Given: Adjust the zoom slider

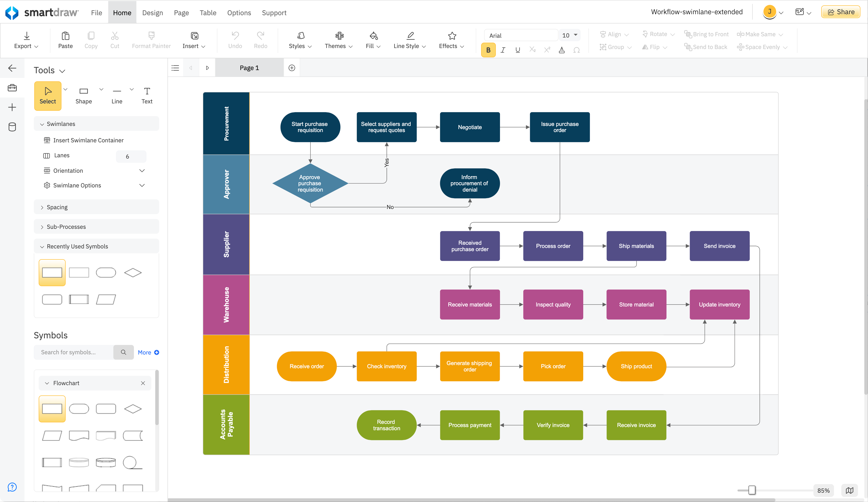Looking at the screenshot, I should [752, 490].
